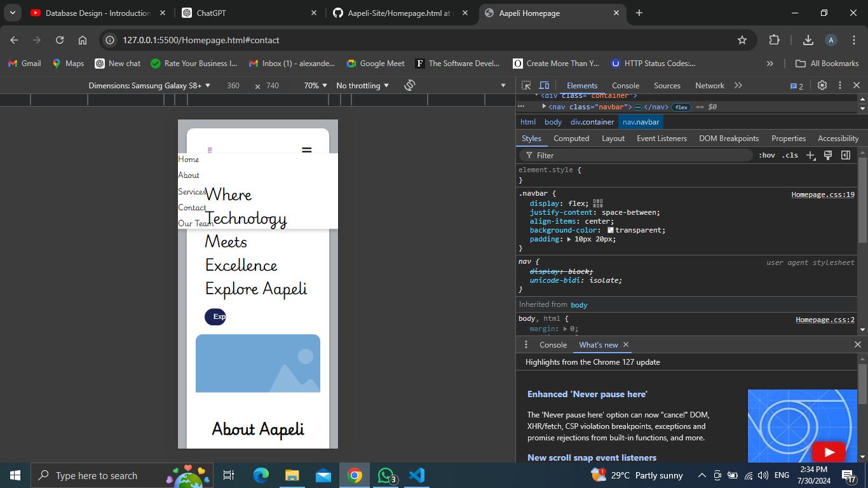Open the Homepage.css:19 source link
The width and height of the screenshot is (868, 488).
click(x=822, y=194)
